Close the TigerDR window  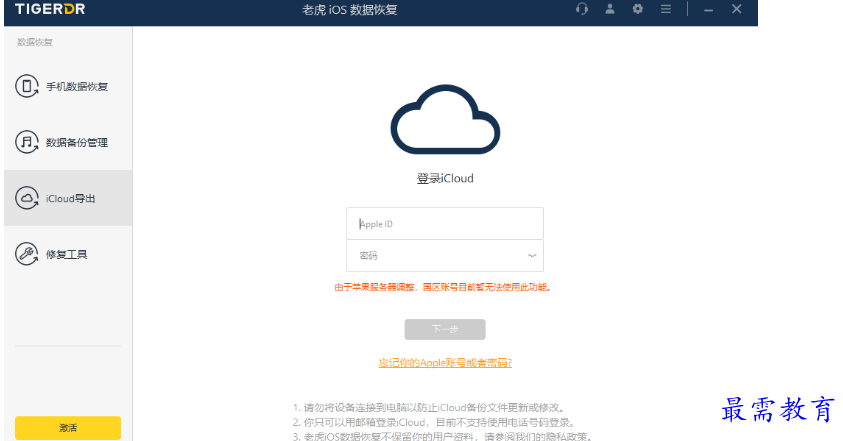coord(737,9)
